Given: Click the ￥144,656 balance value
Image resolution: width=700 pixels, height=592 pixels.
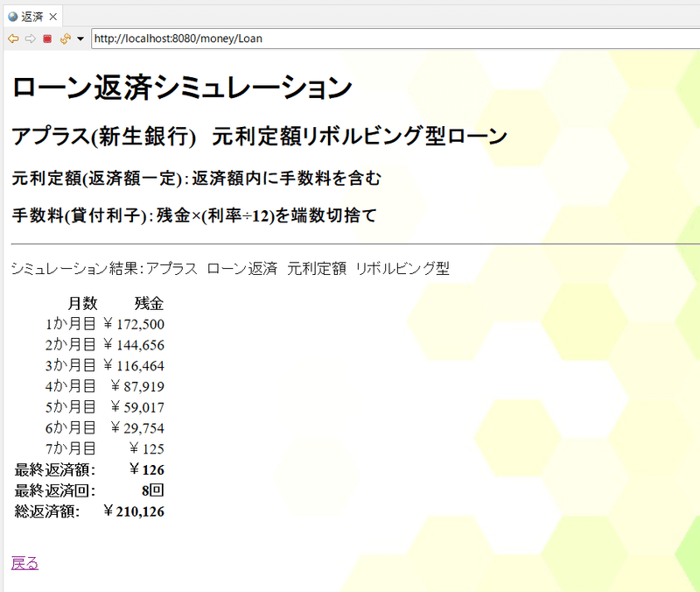Looking at the screenshot, I should click(133, 345).
